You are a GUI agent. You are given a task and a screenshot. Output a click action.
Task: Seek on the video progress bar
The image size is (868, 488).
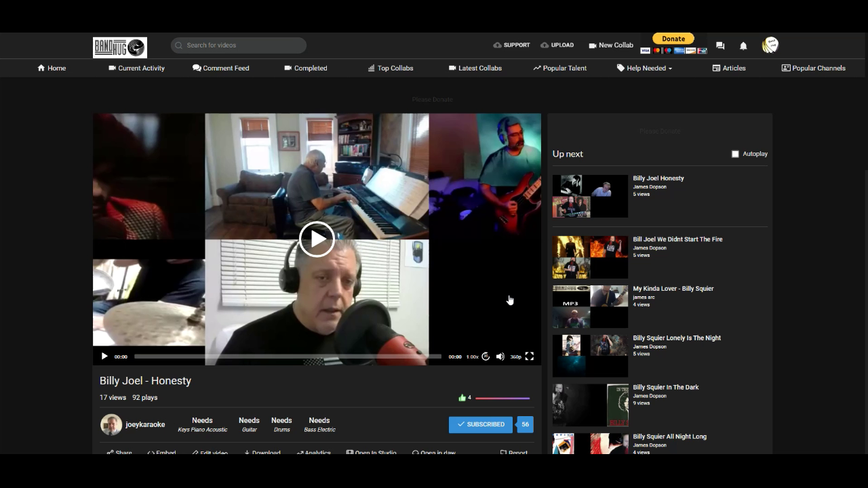pyautogui.click(x=288, y=357)
